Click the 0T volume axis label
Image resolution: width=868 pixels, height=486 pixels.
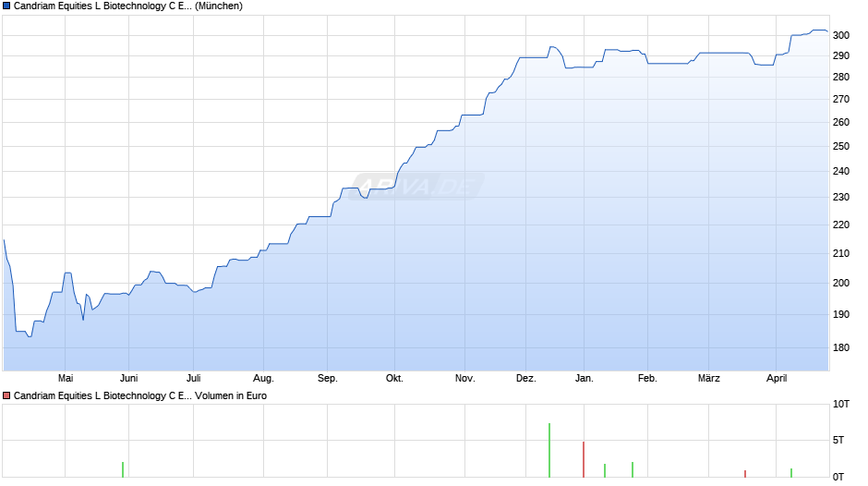pyautogui.click(x=838, y=477)
